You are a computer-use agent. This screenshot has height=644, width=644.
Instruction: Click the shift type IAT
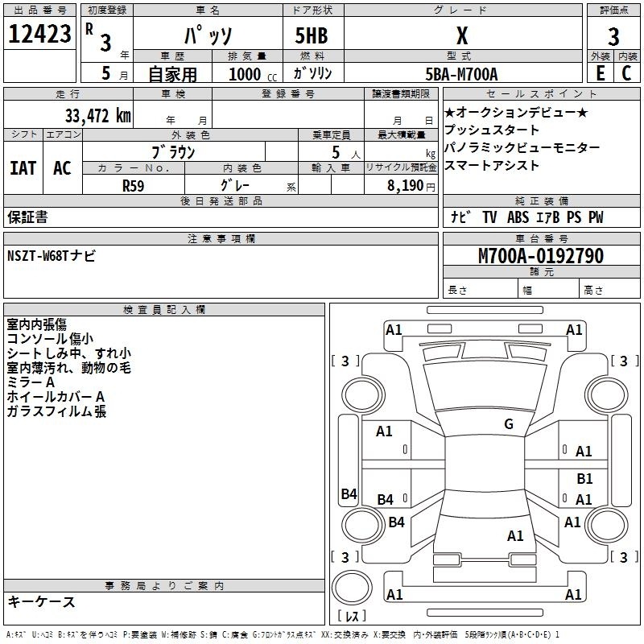[23, 168]
